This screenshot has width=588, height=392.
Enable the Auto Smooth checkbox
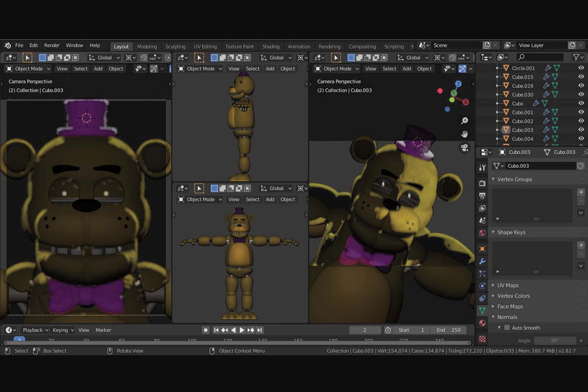point(507,328)
